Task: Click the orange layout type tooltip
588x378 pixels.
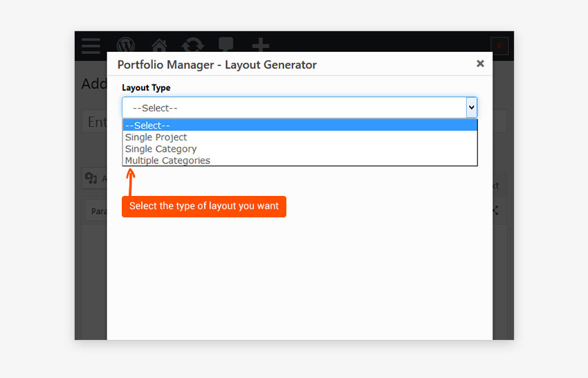Action: coord(203,206)
